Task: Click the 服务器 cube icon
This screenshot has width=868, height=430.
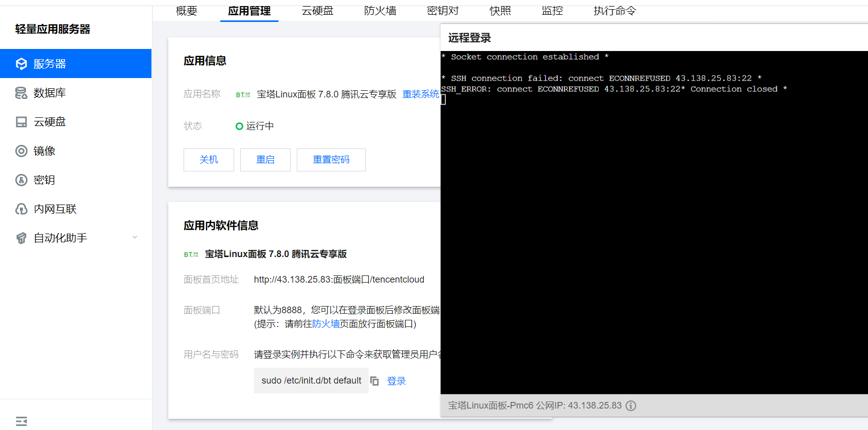Action: 21,64
